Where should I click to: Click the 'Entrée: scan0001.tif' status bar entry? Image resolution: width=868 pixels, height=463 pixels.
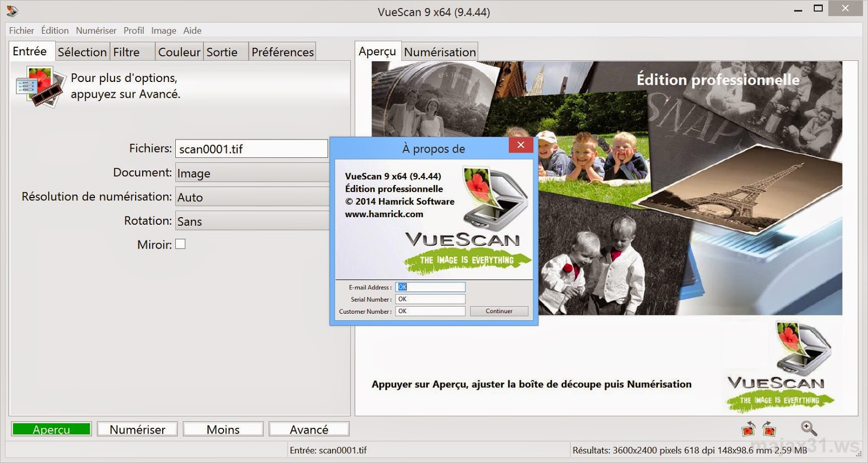328,450
